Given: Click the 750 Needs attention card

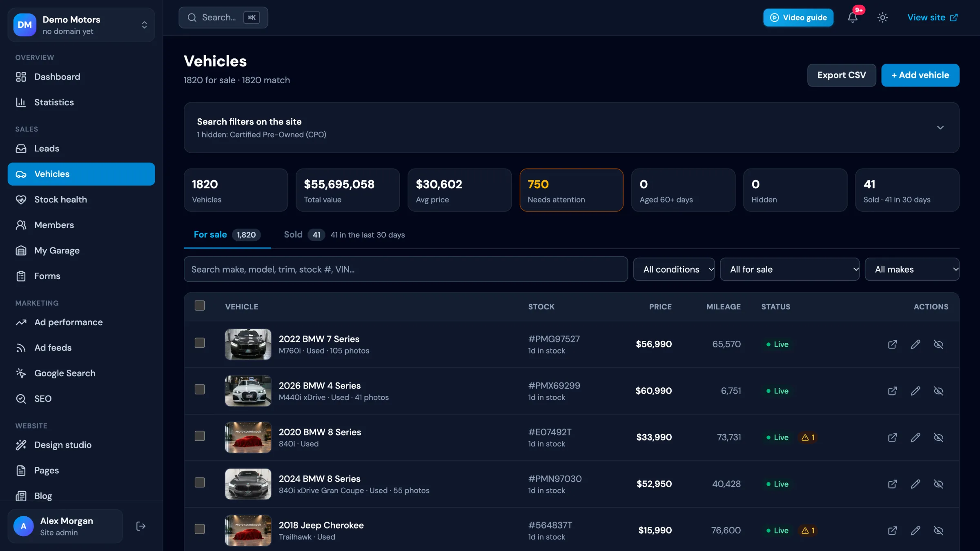Looking at the screenshot, I should 571,190.
